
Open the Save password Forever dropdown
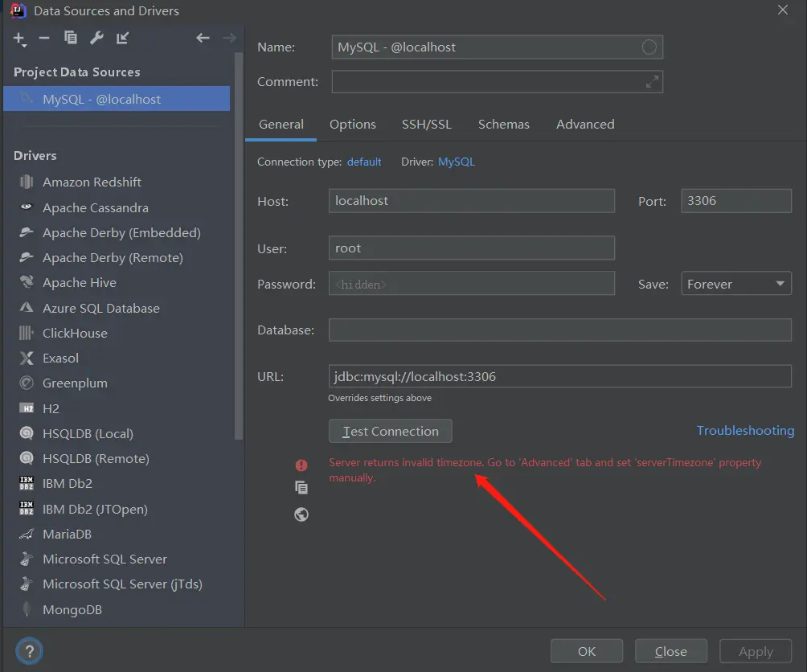coord(736,284)
